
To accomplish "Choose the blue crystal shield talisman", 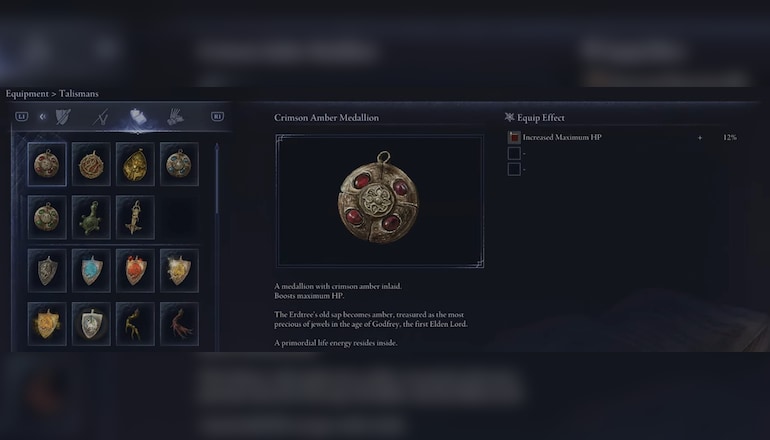I will click(x=91, y=271).
